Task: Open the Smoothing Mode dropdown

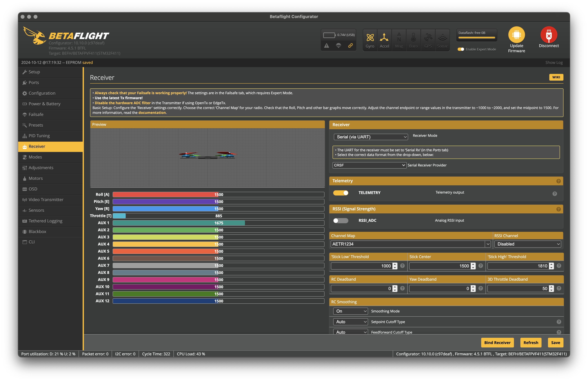Action: (x=351, y=311)
